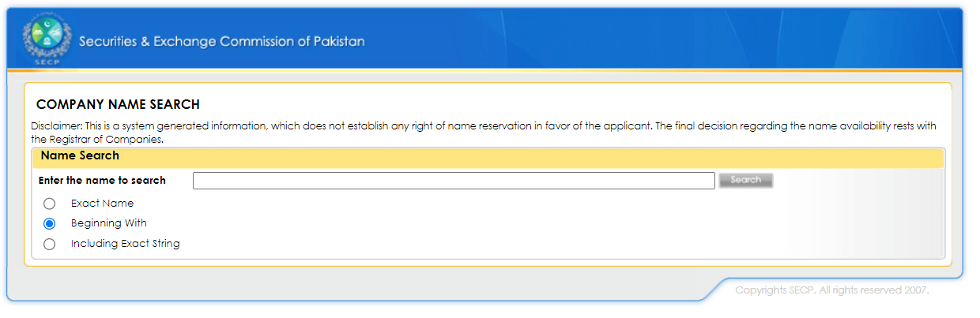The width and height of the screenshot is (980, 318).
Task: Click the 'Exact Name' option label
Action: click(x=102, y=204)
